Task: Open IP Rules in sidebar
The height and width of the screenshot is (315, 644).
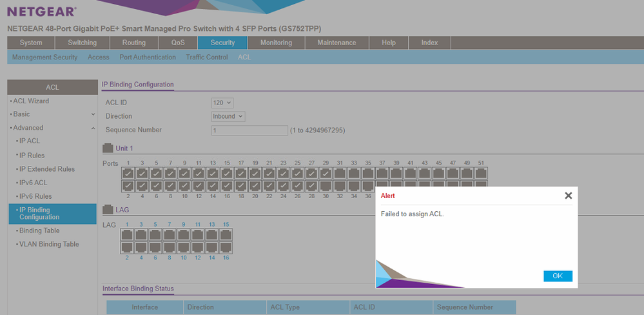Action: tap(32, 156)
